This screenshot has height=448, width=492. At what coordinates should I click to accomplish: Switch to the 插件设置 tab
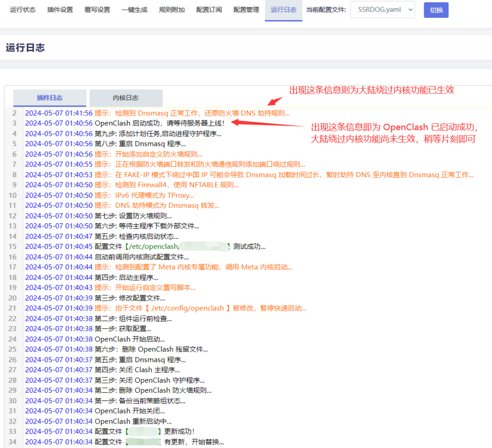tap(60, 10)
